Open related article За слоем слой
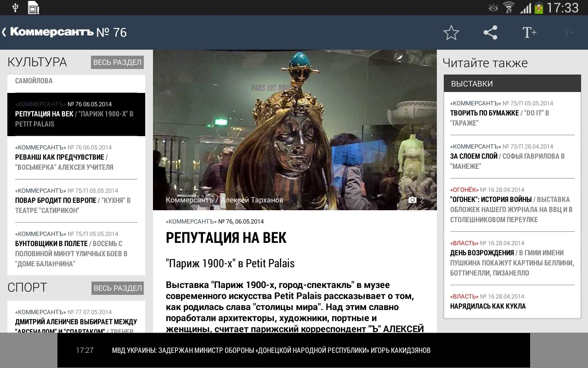Viewport: 588px width, 368px height. click(x=512, y=156)
